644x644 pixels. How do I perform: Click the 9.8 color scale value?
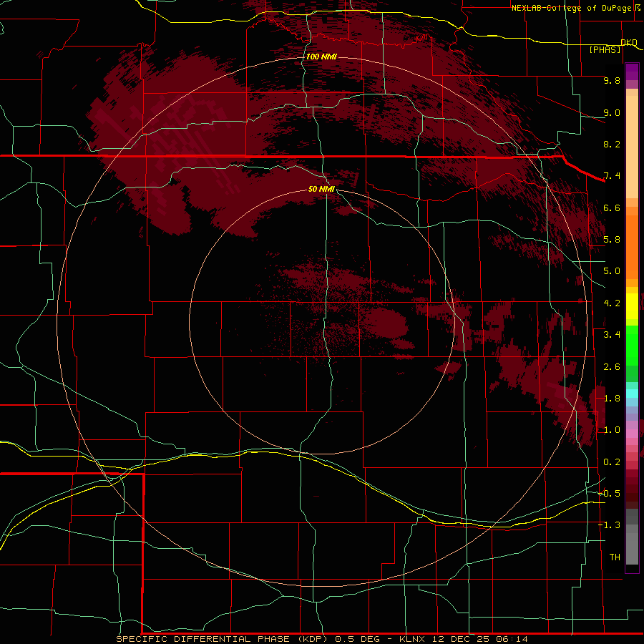pos(612,80)
